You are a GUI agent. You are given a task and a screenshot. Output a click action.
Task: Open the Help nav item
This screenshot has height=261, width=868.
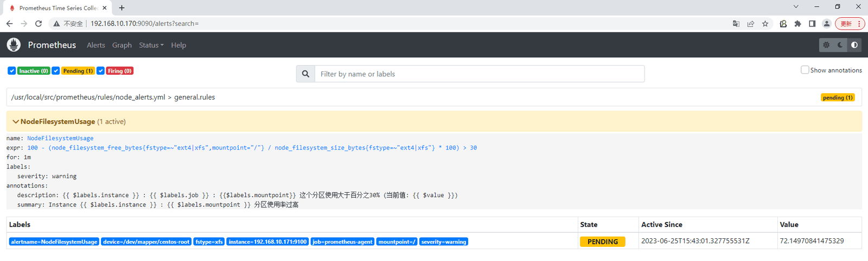click(x=178, y=45)
